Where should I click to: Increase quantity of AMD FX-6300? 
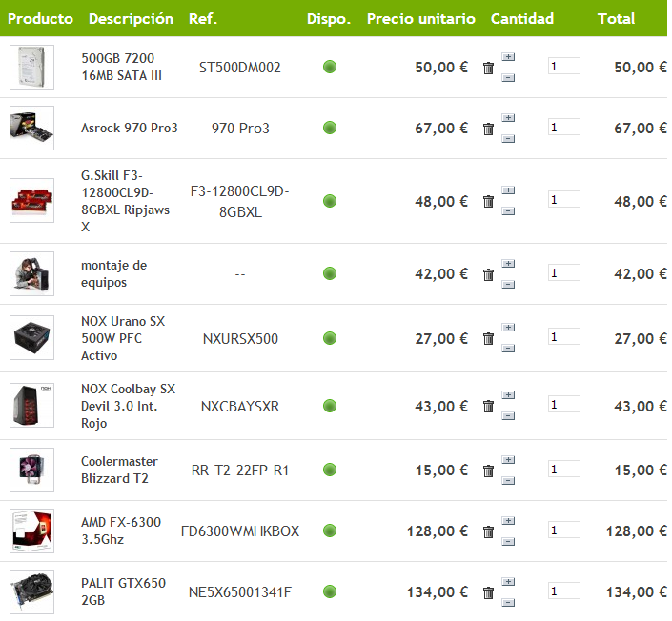[x=508, y=521]
